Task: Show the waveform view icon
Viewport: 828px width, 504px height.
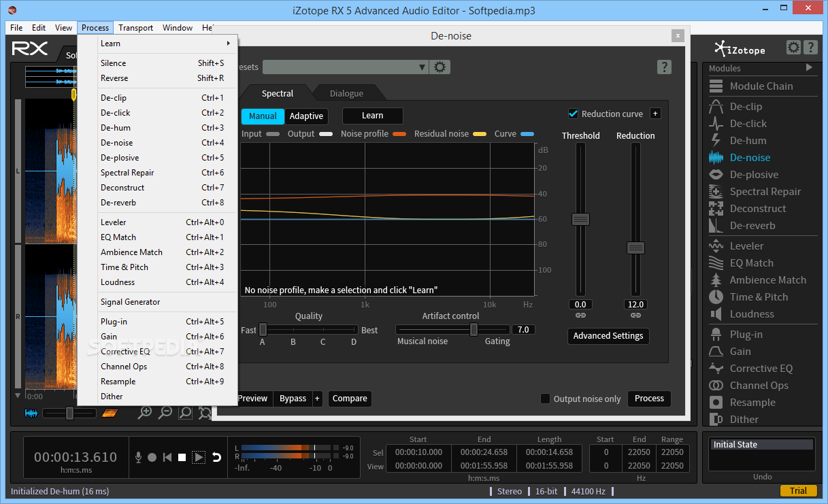Action: tap(31, 413)
